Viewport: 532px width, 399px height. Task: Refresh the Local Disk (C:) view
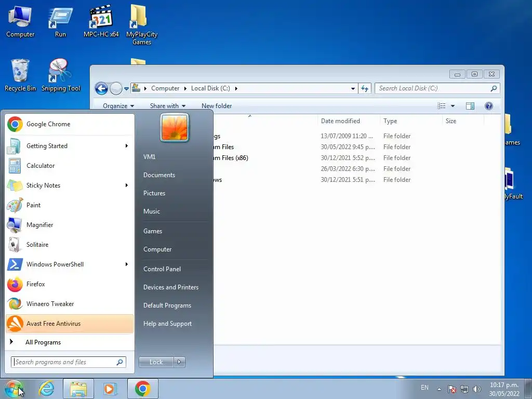(x=365, y=88)
